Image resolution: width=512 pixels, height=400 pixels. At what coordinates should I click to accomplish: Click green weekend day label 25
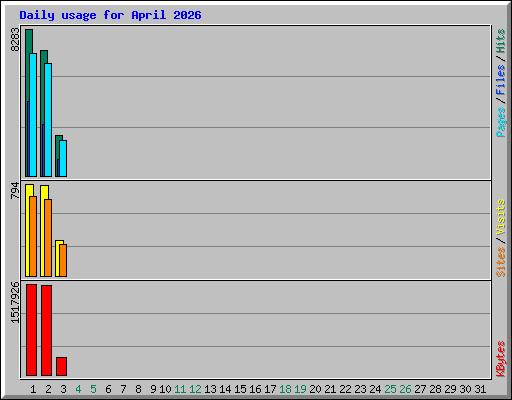[390, 389]
